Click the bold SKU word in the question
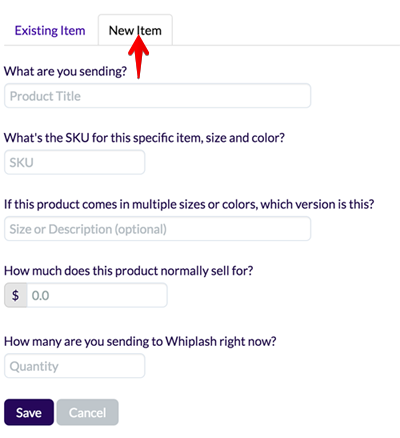Screen dimensions: 400x438 [x=77, y=138]
